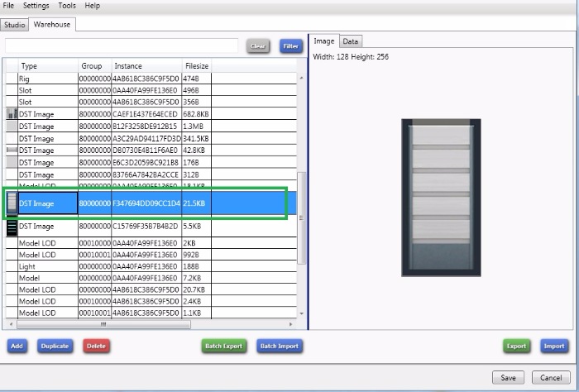Sort the list by the Filesize column header
This screenshot has height=392, width=579.
(x=197, y=65)
